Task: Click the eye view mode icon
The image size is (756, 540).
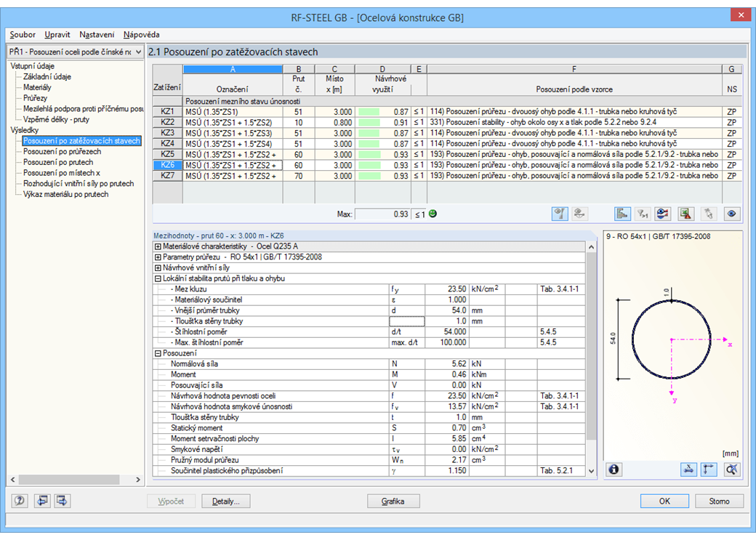Action: pyautogui.click(x=731, y=214)
